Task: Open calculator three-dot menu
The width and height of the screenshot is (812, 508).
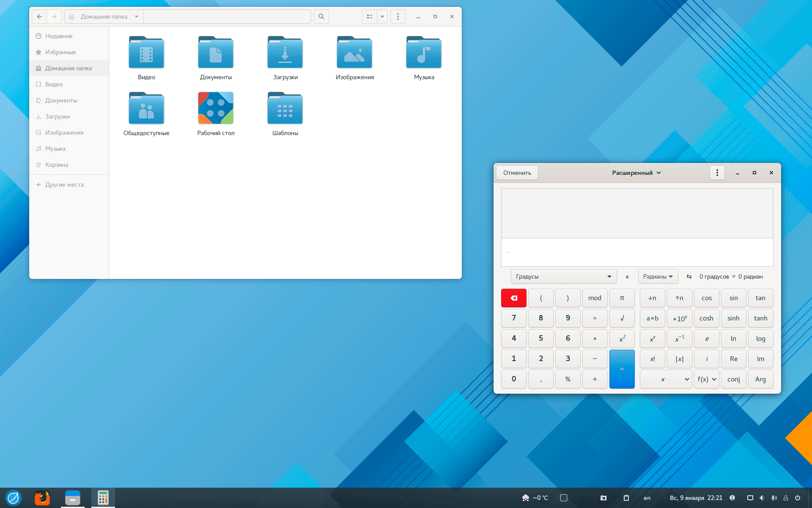Action: [x=717, y=173]
